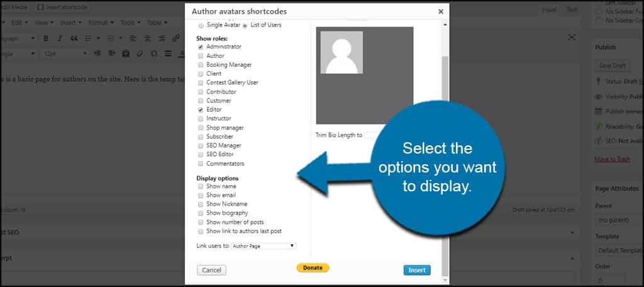Check the Instructor role checkbox
Image resolution: width=644 pixels, height=287 pixels.
click(201, 119)
